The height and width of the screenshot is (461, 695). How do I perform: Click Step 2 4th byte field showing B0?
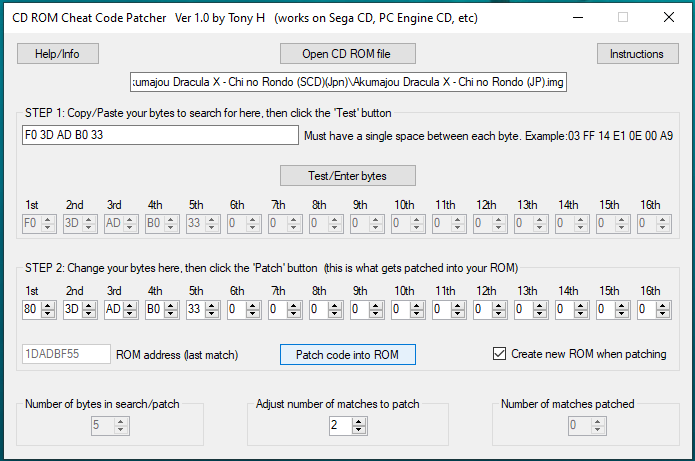tap(154, 310)
